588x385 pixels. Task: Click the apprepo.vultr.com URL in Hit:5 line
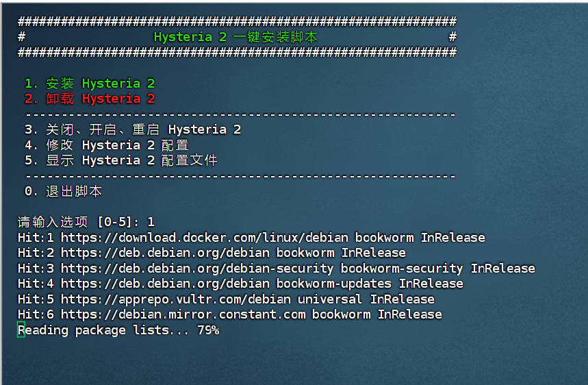(175, 299)
